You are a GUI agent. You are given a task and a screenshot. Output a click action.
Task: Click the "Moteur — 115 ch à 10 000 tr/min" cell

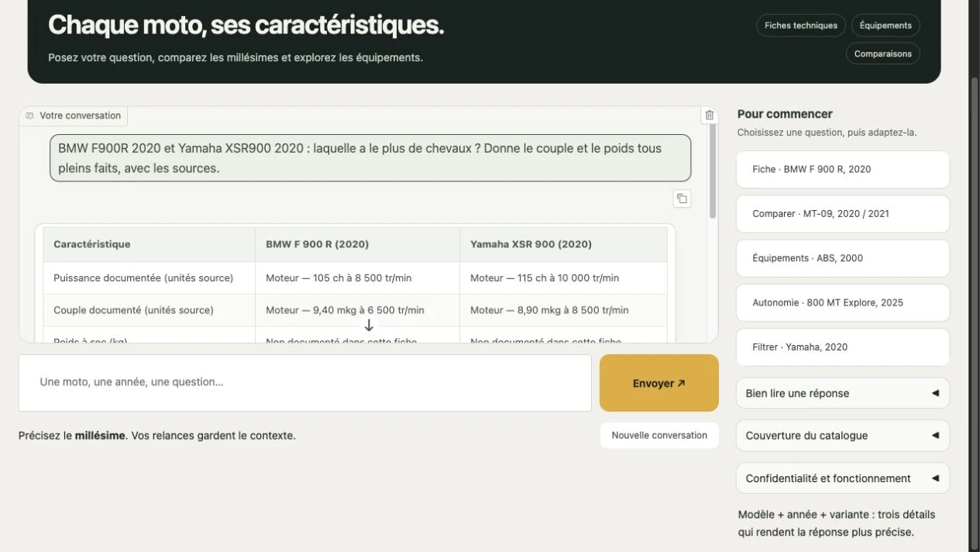click(563, 278)
